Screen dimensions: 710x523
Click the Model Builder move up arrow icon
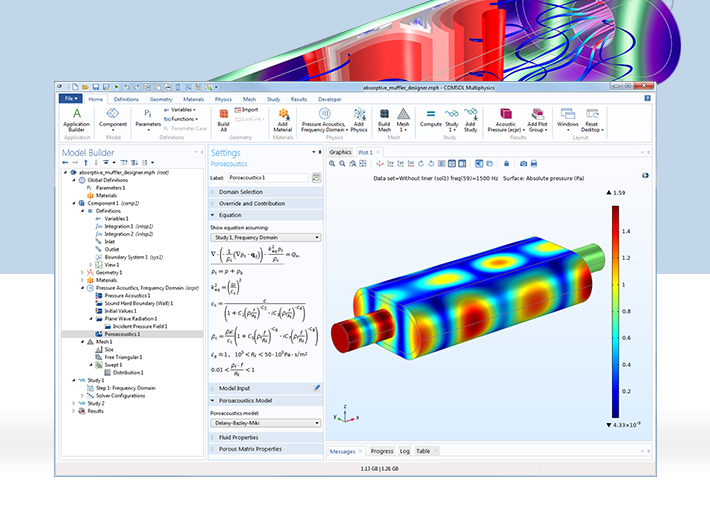pyautogui.click(x=86, y=162)
